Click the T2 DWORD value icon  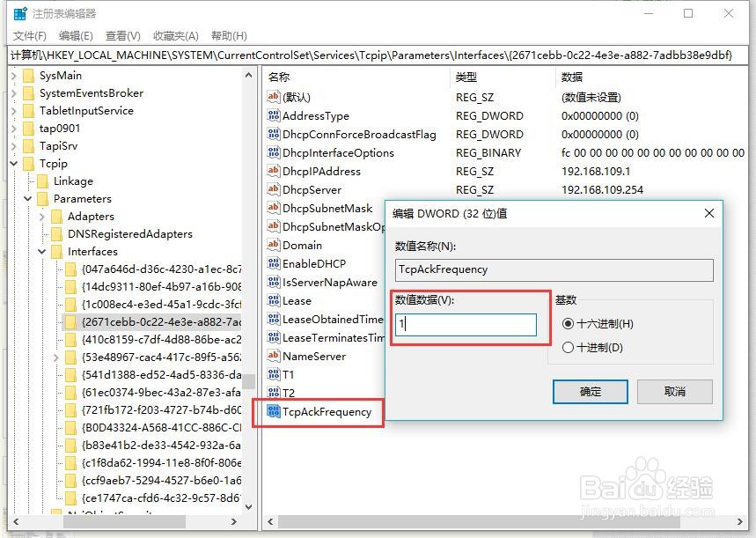[x=274, y=393]
